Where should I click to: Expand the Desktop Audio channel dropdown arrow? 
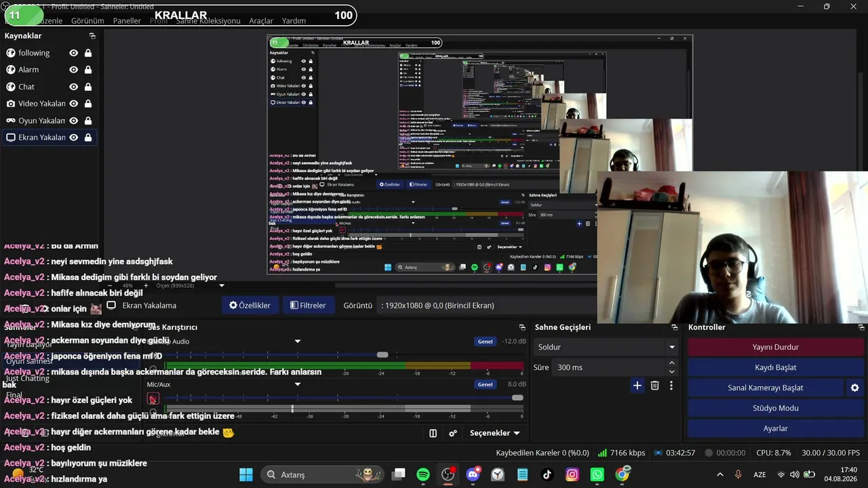297,342
